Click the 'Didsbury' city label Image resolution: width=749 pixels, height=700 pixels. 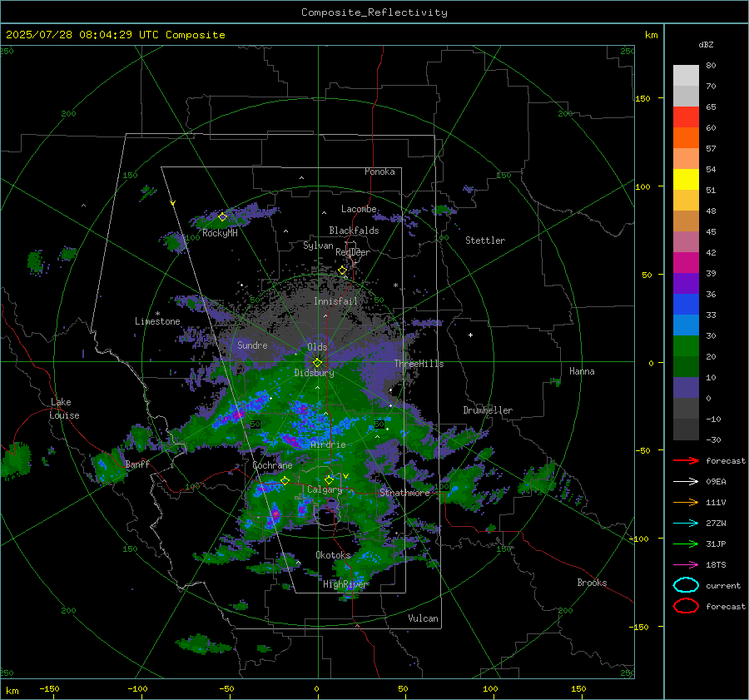tap(314, 373)
